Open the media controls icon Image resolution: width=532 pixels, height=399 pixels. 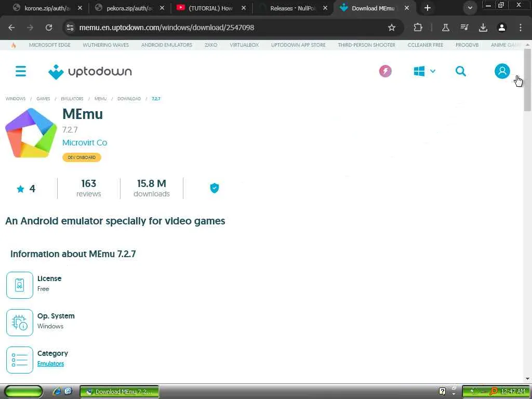tap(464, 28)
